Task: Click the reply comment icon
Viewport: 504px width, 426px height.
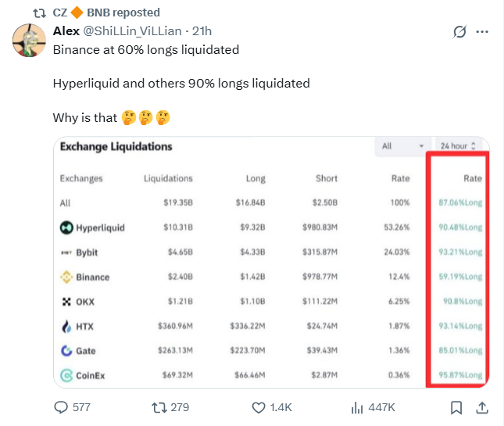Action: coord(62,407)
